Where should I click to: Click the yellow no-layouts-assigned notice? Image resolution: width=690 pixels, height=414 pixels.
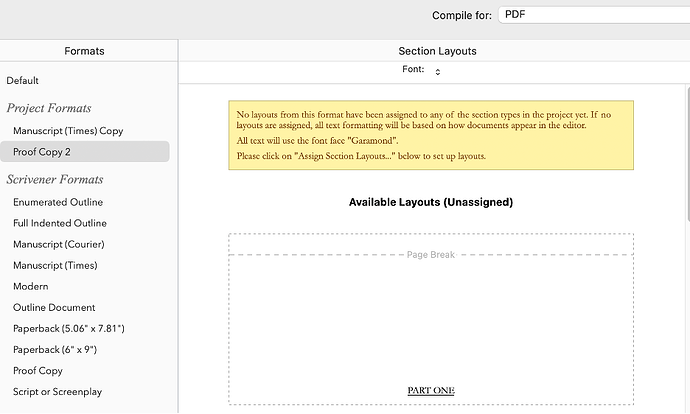(431, 135)
